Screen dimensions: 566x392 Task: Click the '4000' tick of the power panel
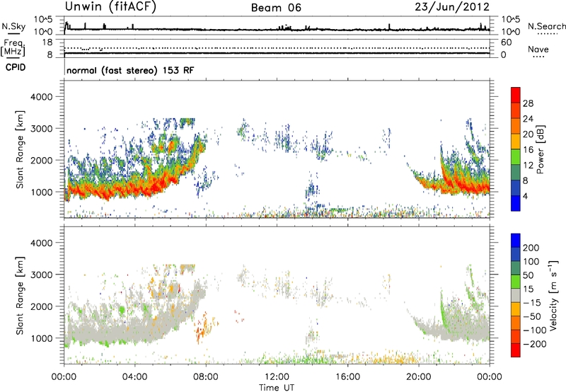(41, 97)
